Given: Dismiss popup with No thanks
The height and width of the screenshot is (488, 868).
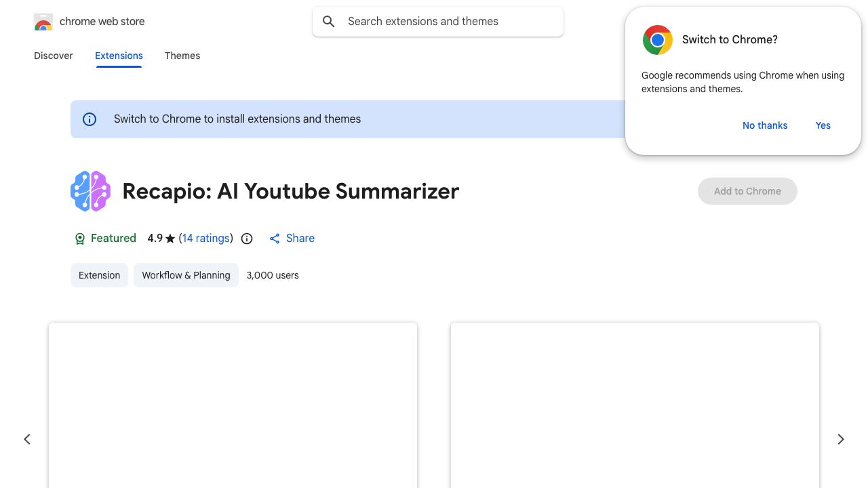Looking at the screenshot, I should (765, 125).
